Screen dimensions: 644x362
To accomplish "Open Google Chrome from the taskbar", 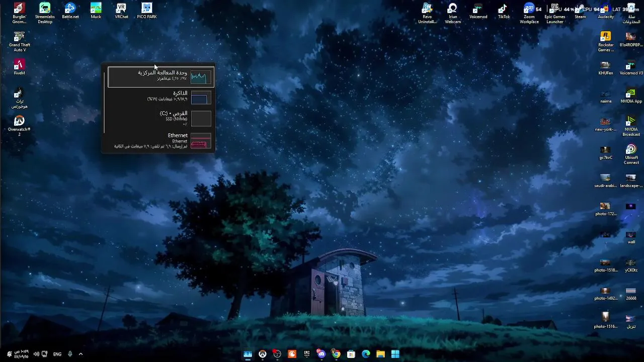I will pyautogui.click(x=336, y=354).
